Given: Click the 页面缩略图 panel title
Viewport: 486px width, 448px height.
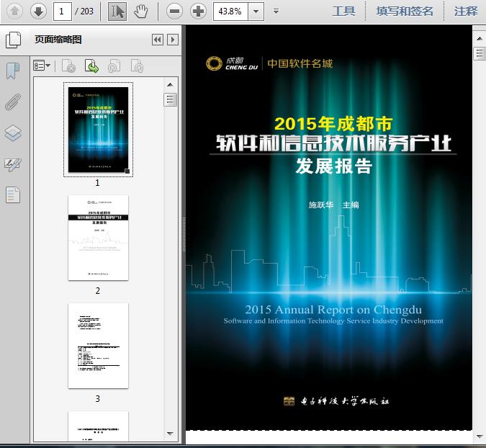Looking at the screenshot, I should click(x=58, y=40).
